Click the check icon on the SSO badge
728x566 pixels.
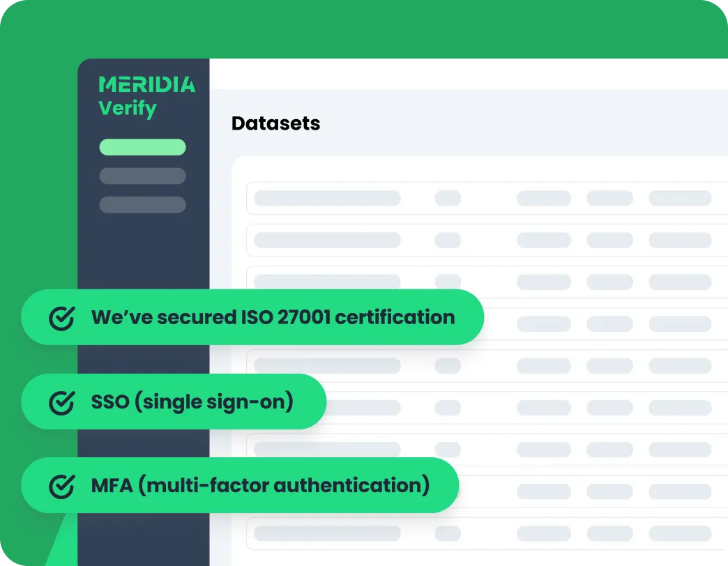point(62,401)
